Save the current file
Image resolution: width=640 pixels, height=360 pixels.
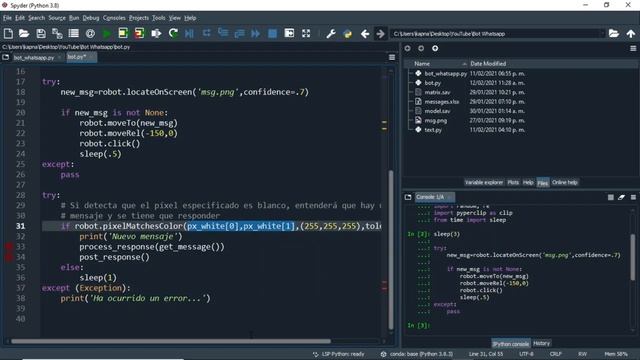(x=41, y=33)
